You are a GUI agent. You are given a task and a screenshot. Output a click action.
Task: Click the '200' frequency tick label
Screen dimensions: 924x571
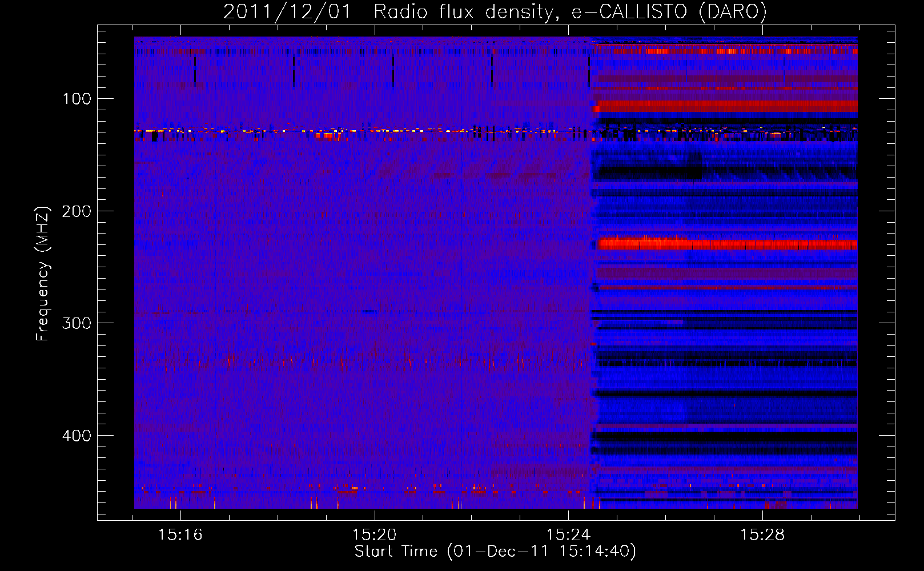click(77, 211)
